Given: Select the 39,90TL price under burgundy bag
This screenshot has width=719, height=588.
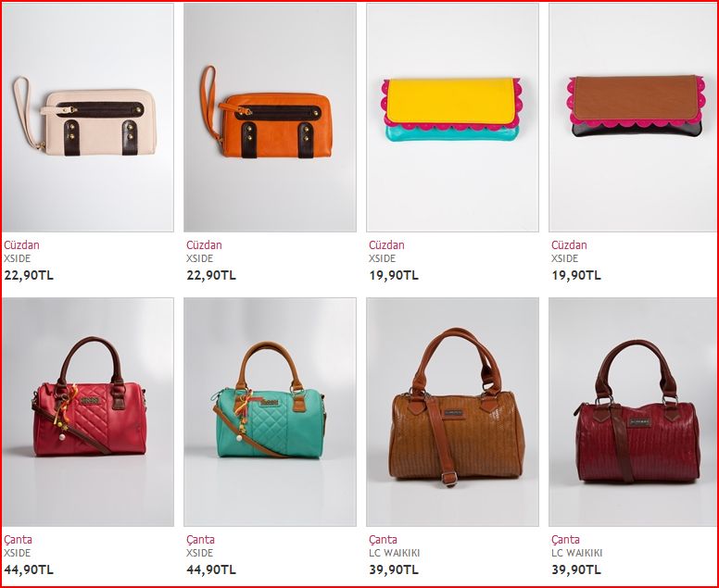Looking at the screenshot, I should tap(576, 570).
